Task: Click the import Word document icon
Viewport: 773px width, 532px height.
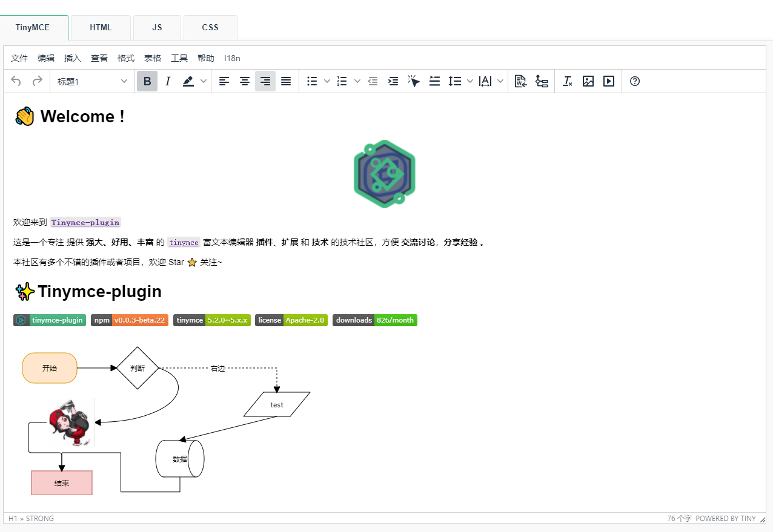Action: [521, 81]
